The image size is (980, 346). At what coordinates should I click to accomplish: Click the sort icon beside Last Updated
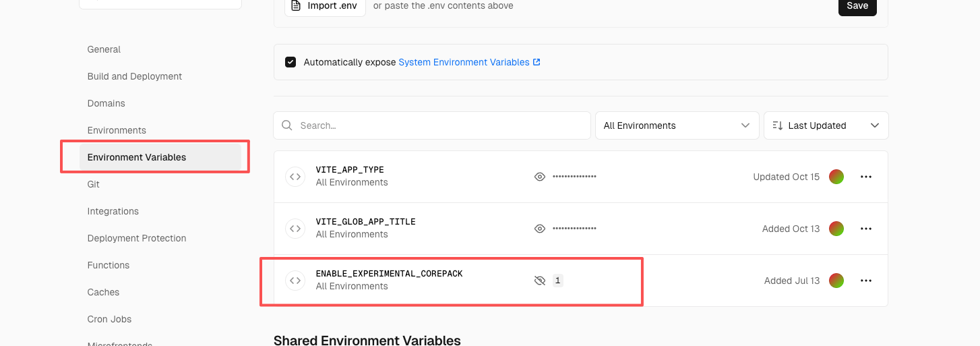click(x=777, y=125)
